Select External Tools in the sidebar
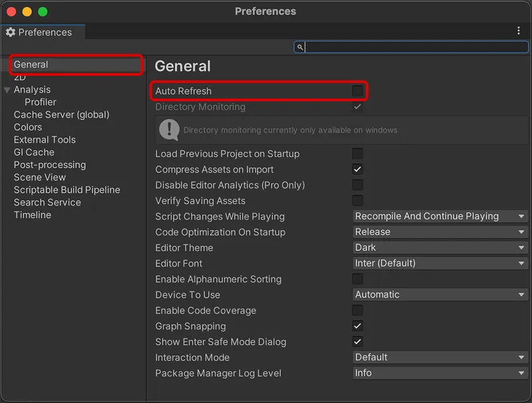This screenshot has width=532, height=403. point(44,140)
